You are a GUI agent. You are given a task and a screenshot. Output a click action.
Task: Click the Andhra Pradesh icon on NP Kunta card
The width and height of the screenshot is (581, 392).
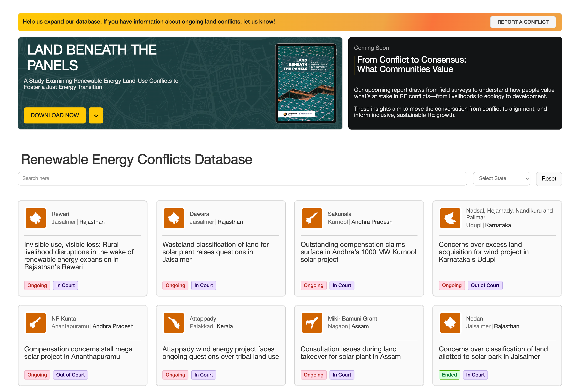tap(35, 323)
